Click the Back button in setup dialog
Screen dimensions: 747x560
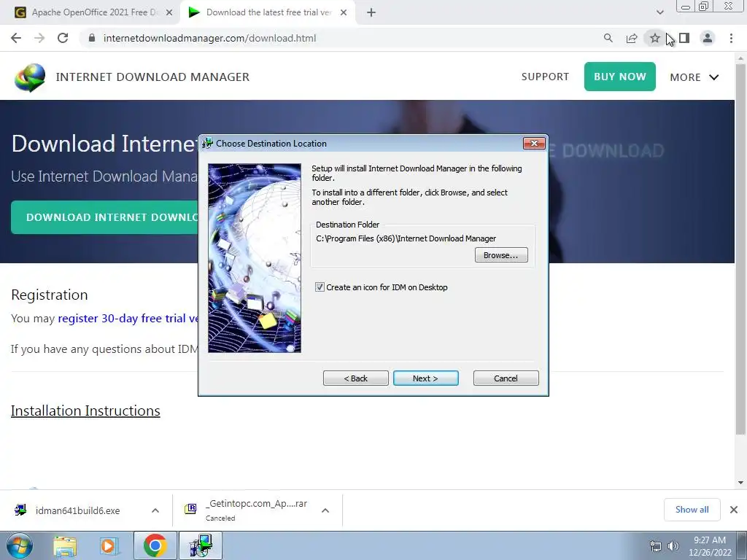click(356, 378)
